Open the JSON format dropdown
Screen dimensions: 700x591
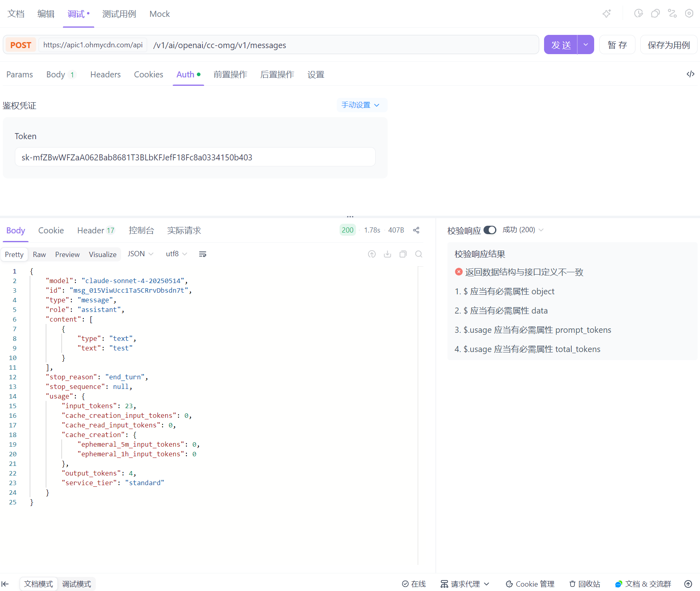click(x=140, y=254)
